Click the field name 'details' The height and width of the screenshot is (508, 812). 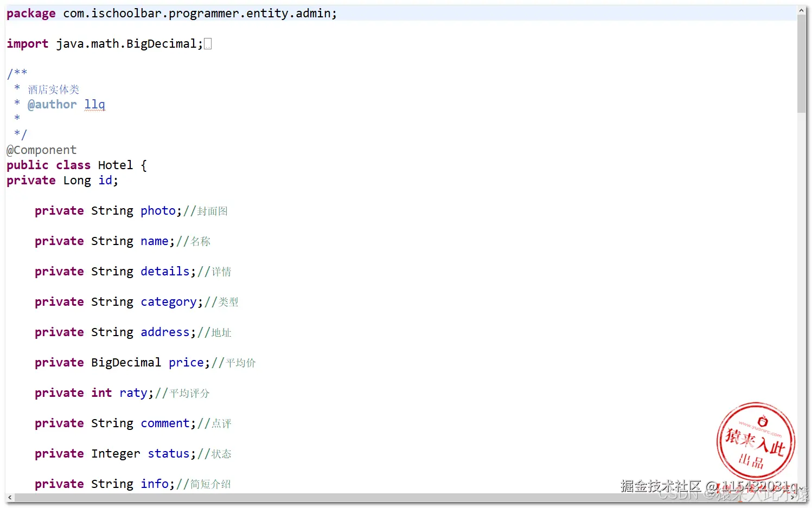coord(165,272)
